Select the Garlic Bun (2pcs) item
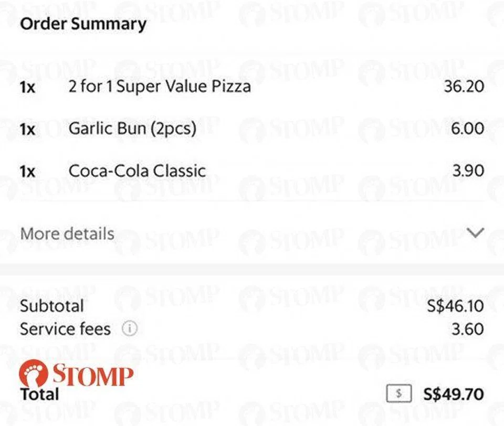Viewport: 504px width, 426px height. pyautogui.click(x=132, y=129)
